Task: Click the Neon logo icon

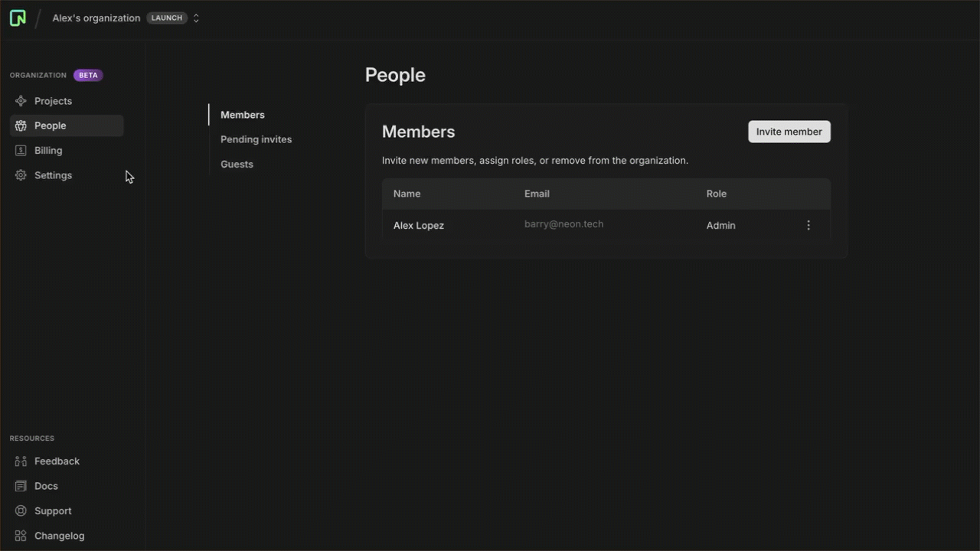Action: coord(18,18)
